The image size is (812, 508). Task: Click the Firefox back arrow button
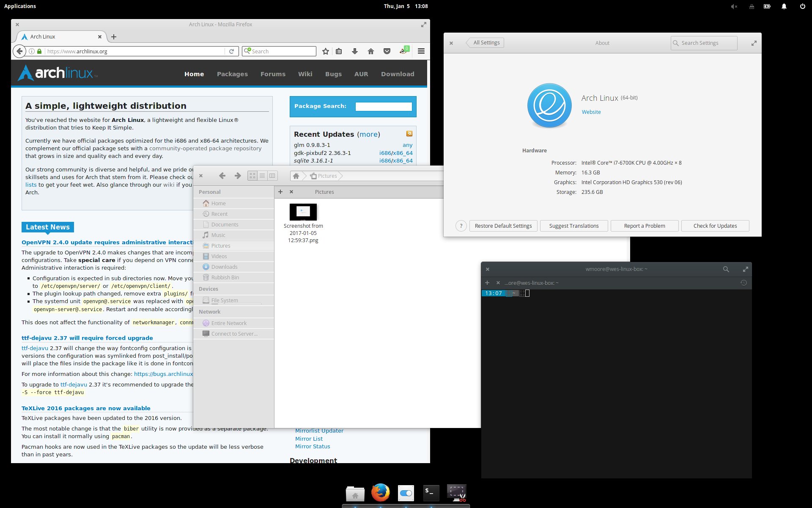[x=19, y=51]
